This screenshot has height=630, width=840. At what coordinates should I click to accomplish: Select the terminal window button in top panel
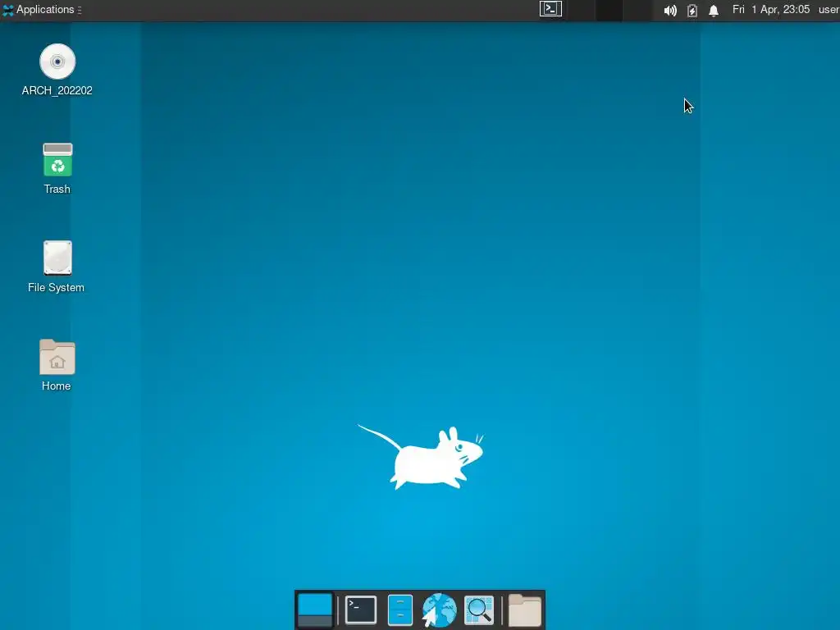[x=550, y=9]
